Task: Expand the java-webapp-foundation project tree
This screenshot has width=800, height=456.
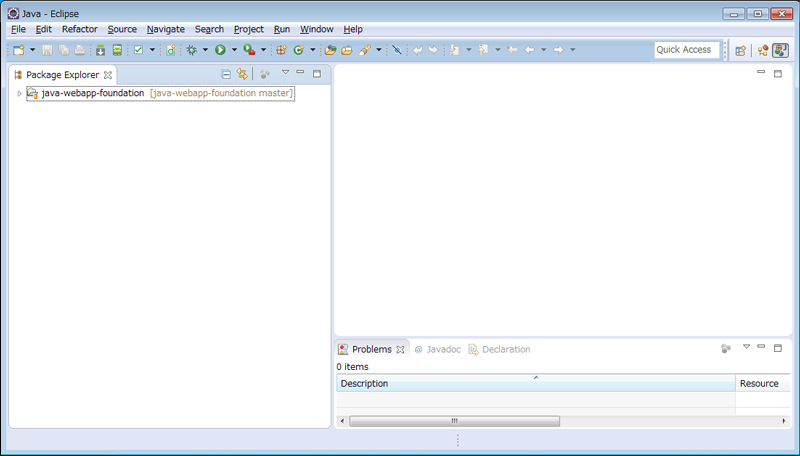Action: [19, 93]
